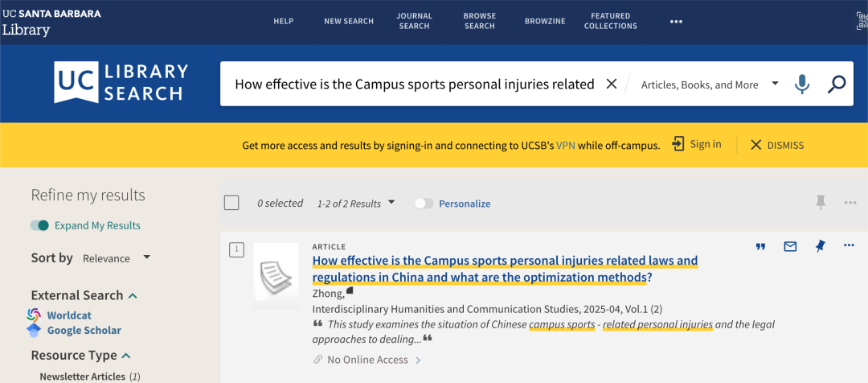868x383 pixels.
Task: Open the Journal Search menu item
Action: tap(414, 21)
